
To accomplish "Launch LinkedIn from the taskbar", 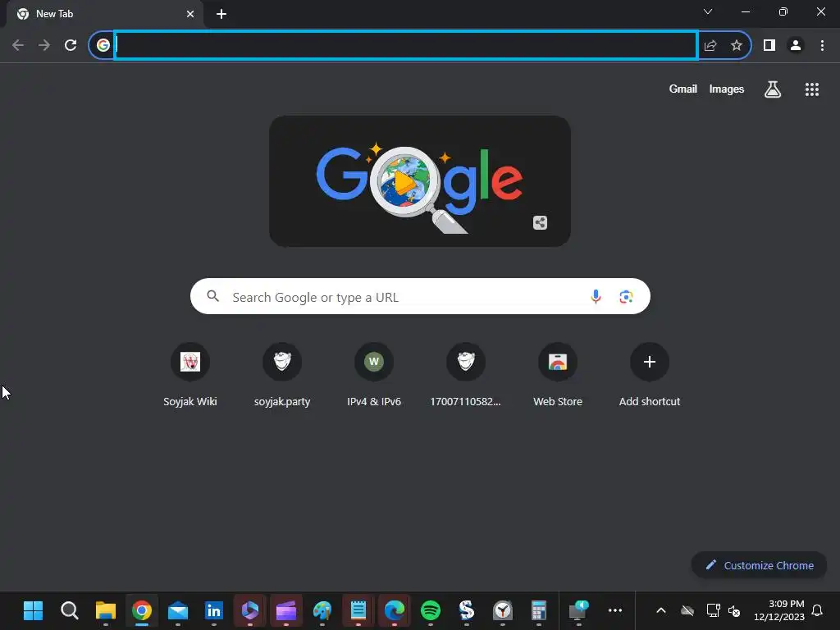I will coord(214,610).
